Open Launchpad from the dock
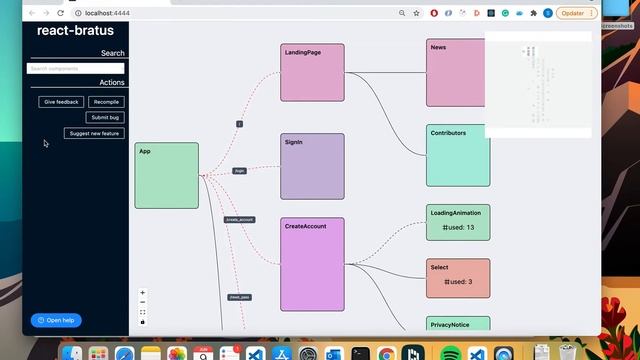Screen dimensions: 640x360 pos(98,353)
